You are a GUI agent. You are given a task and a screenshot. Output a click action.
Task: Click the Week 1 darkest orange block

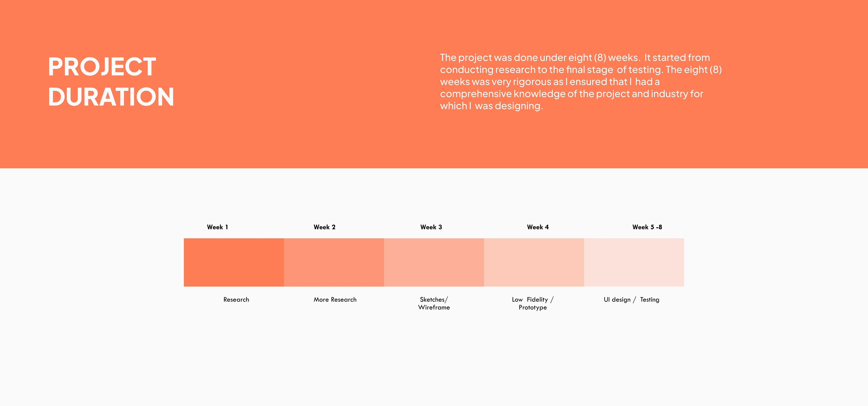234,262
